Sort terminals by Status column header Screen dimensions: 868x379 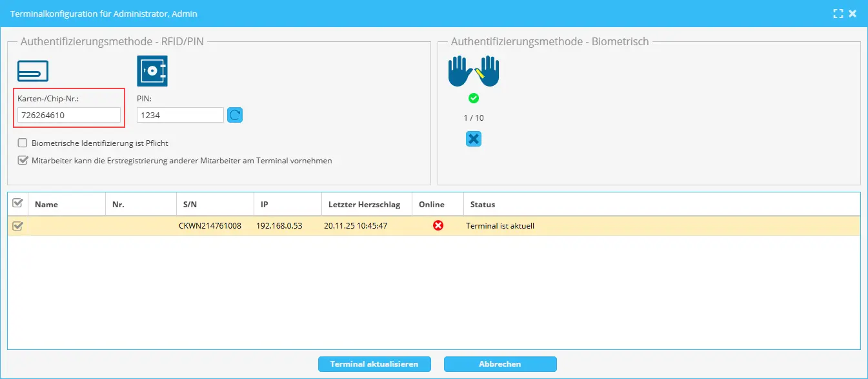pyautogui.click(x=482, y=204)
